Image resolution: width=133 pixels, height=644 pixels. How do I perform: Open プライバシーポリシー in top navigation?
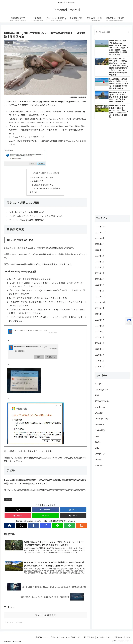click(x=96, y=19)
